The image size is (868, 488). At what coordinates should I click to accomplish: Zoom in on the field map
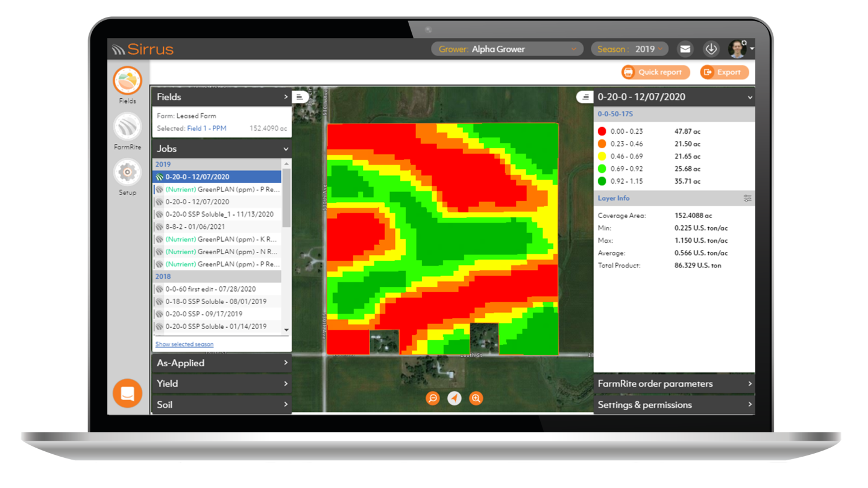pos(476,398)
